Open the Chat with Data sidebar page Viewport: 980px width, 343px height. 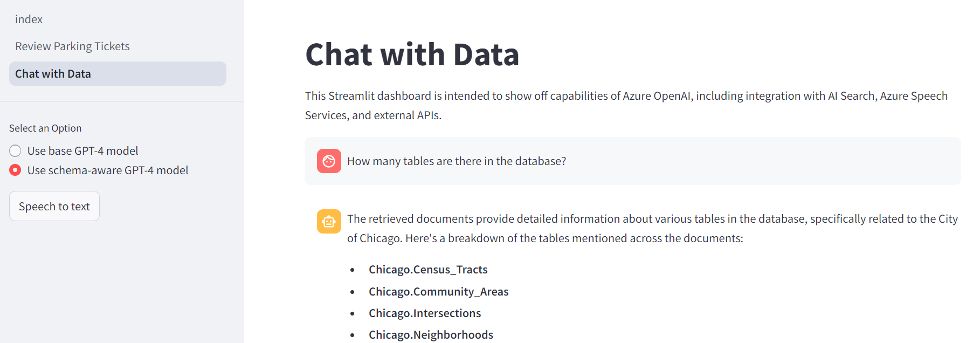pos(53,74)
